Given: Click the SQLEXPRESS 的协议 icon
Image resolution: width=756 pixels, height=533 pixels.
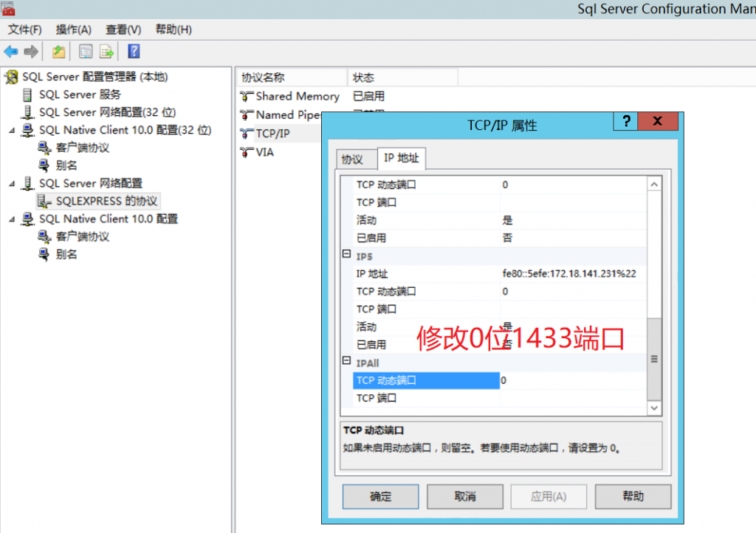Looking at the screenshot, I should [44, 202].
